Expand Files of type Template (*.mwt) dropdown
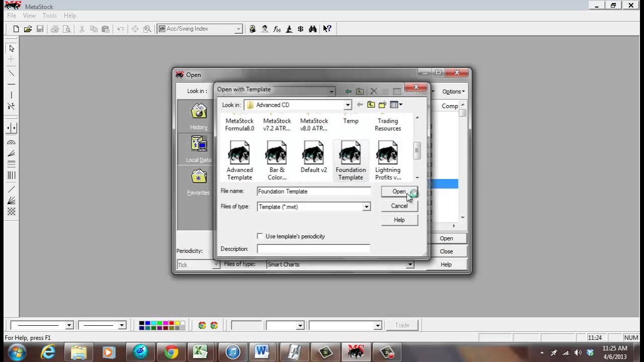This screenshot has width=644, height=362. (366, 207)
